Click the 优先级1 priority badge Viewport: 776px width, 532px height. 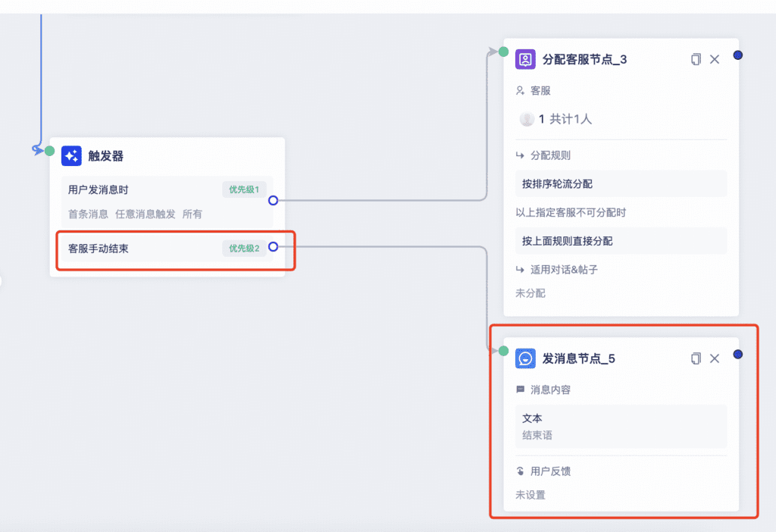coord(244,189)
